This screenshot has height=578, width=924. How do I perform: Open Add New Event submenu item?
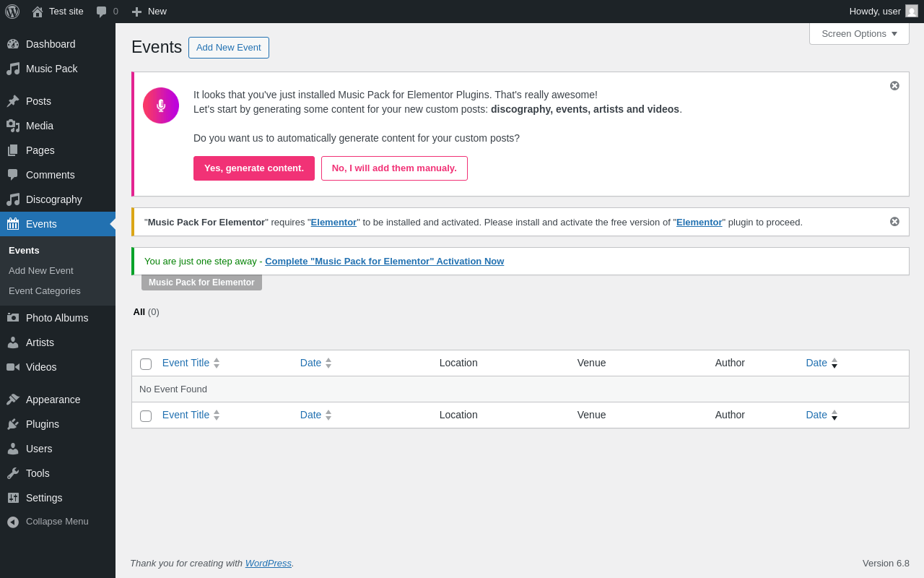click(x=41, y=271)
